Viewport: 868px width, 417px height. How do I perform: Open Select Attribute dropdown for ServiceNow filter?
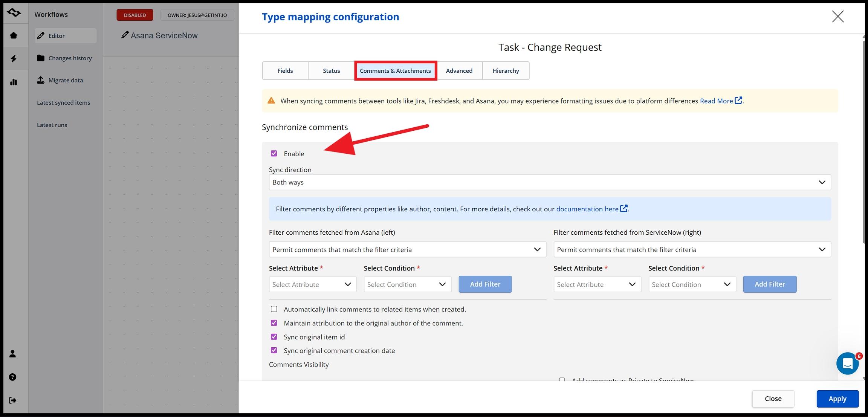(597, 284)
